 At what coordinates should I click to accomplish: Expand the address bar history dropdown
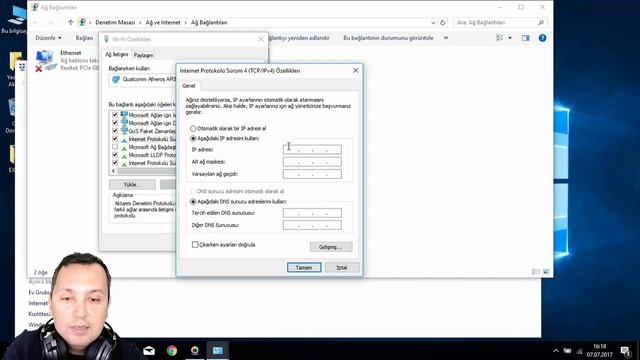pyautogui.click(x=433, y=22)
